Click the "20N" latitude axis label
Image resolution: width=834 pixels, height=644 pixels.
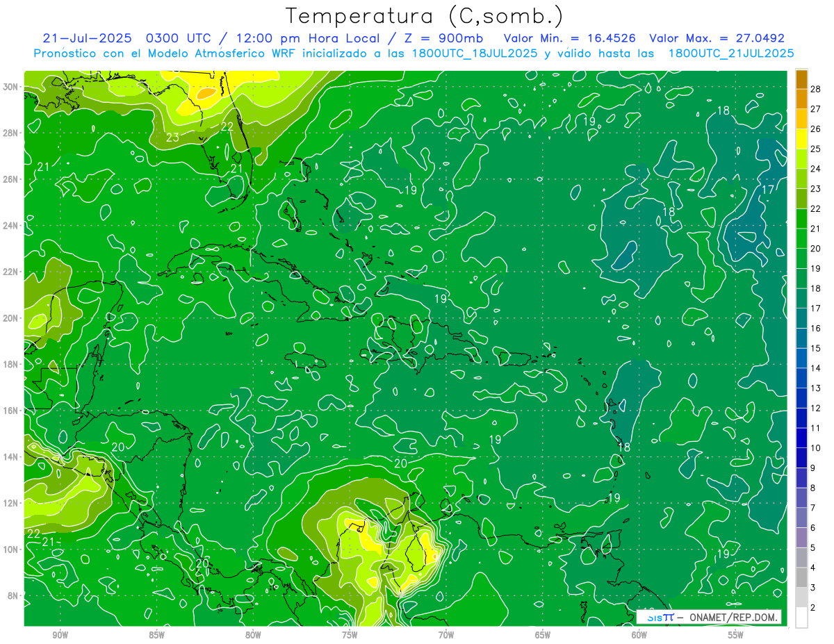point(11,318)
